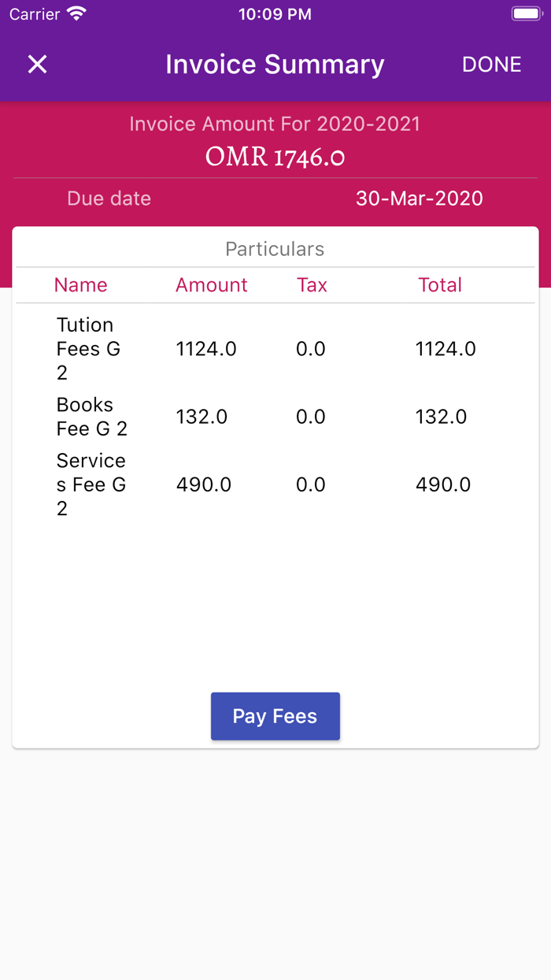
Task: Select the Tax column header
Action: pos(312,285)
